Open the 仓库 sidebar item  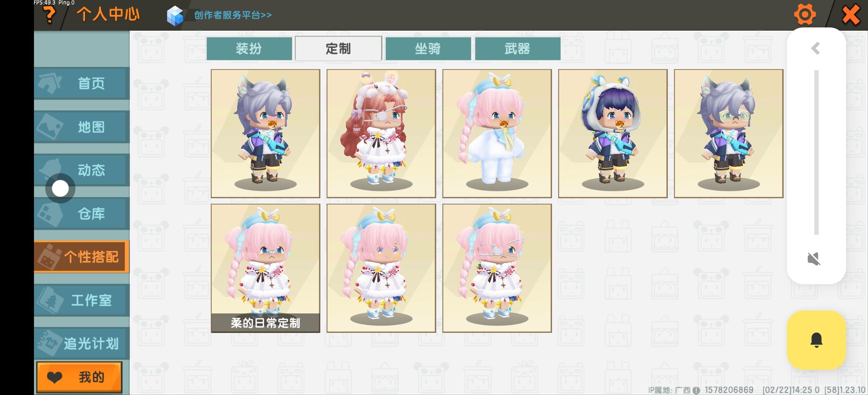(x=81, y=214)
